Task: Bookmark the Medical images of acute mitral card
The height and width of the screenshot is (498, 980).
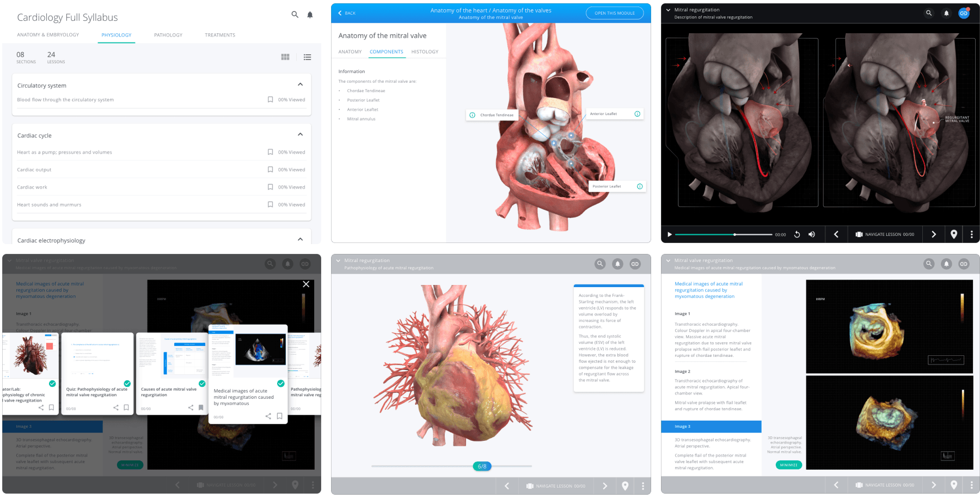Action: point(279,416)
